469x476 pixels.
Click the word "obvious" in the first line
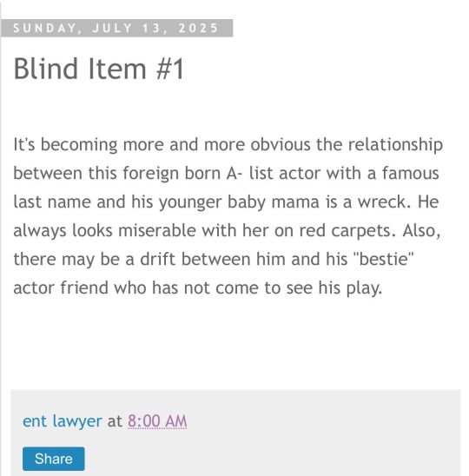pos(281,144)
